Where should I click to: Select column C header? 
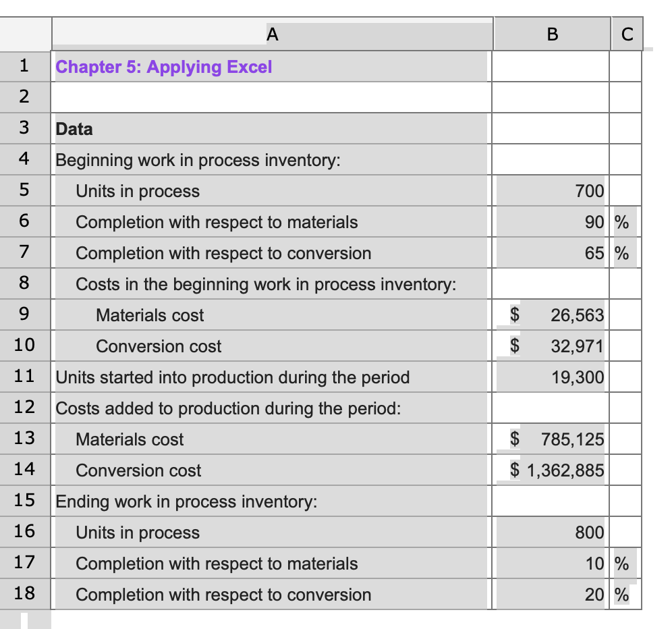point(626,34)
